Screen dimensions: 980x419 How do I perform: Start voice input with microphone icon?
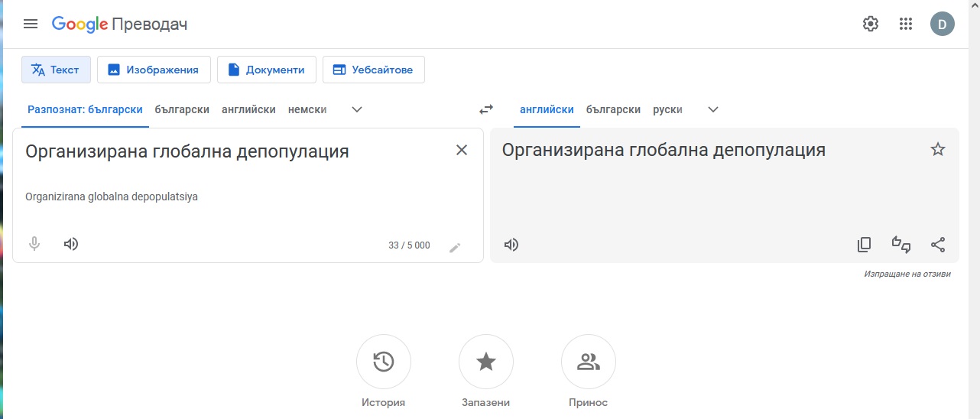(x=34, y=245)
